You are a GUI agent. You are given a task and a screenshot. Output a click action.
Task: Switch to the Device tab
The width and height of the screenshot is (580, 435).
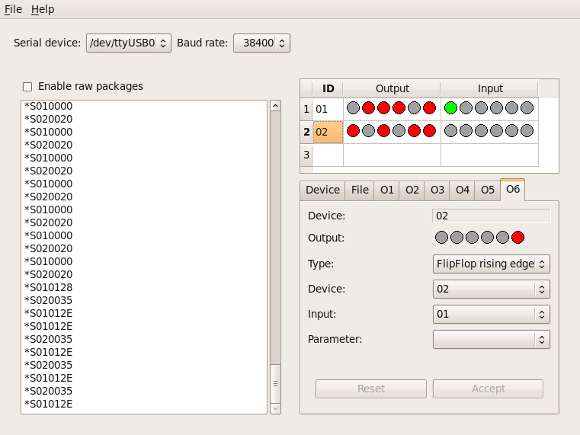(322, 190)
